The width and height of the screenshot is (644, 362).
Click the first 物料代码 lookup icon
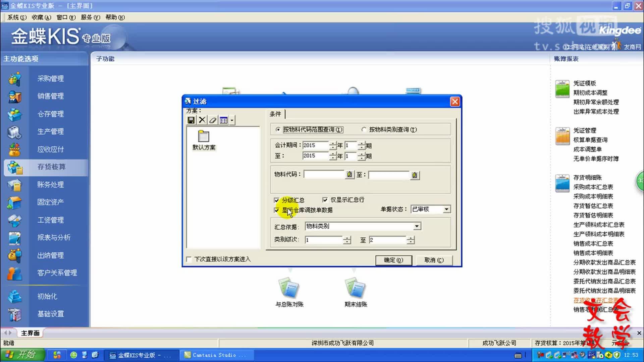(x=350, y=175)
